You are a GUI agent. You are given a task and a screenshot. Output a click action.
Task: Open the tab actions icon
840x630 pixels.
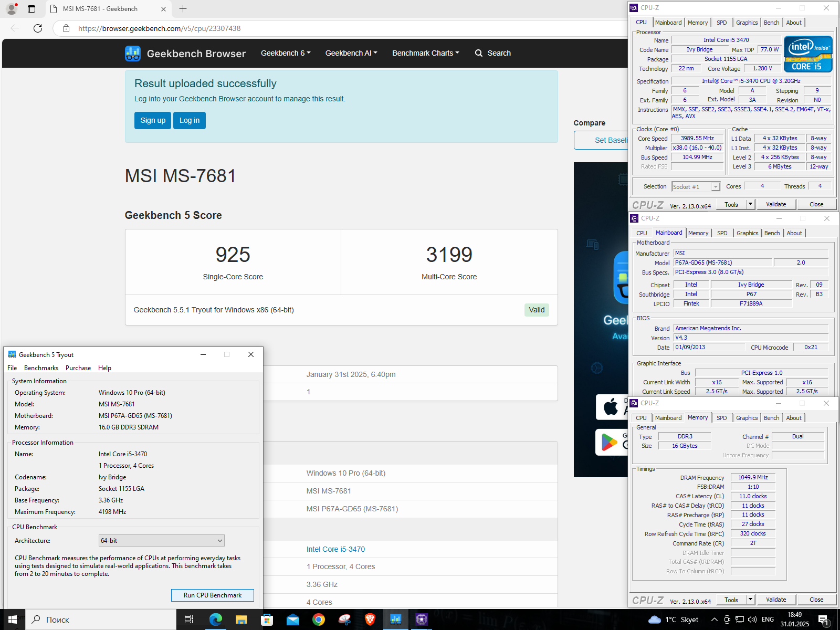(31, 8)
